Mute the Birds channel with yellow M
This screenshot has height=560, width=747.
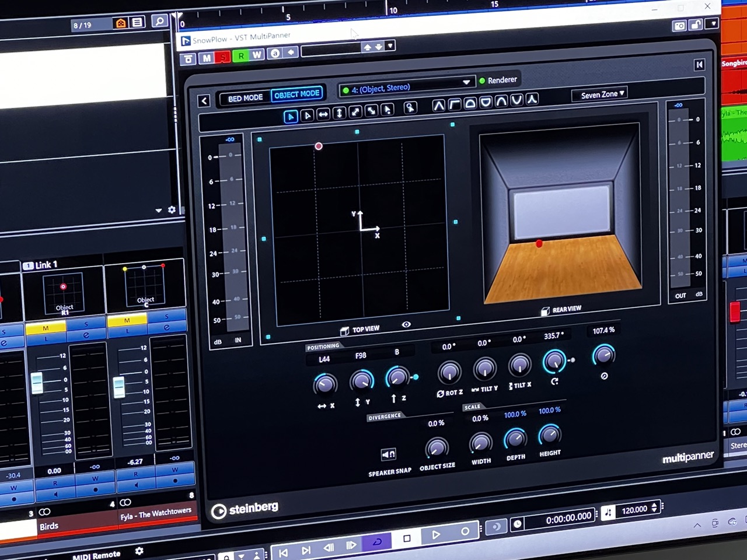point(46,328)
